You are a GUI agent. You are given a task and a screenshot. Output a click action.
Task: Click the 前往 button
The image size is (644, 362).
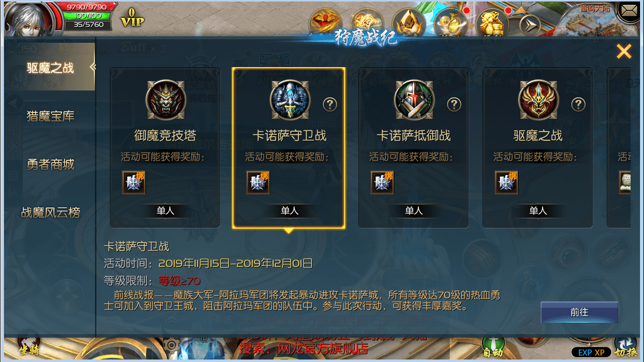pyautogui.click(x=579, y=312)
